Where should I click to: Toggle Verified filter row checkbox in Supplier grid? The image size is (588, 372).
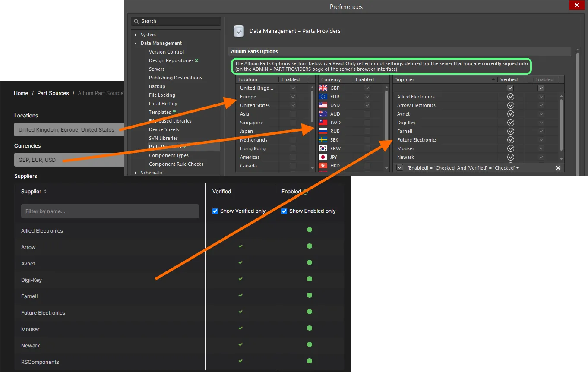(510, 88)
